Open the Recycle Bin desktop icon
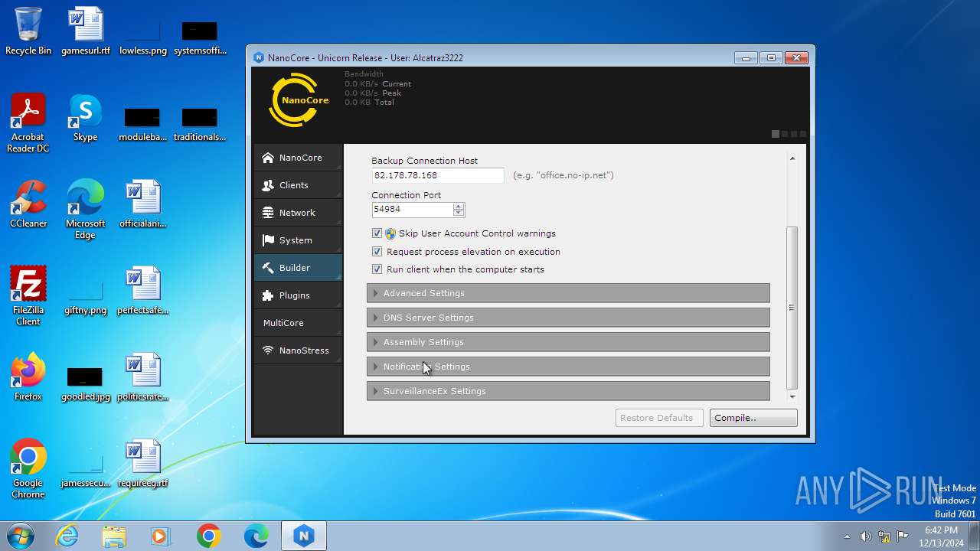The width and height of the screenshot is (980, 551). [28, 31]
